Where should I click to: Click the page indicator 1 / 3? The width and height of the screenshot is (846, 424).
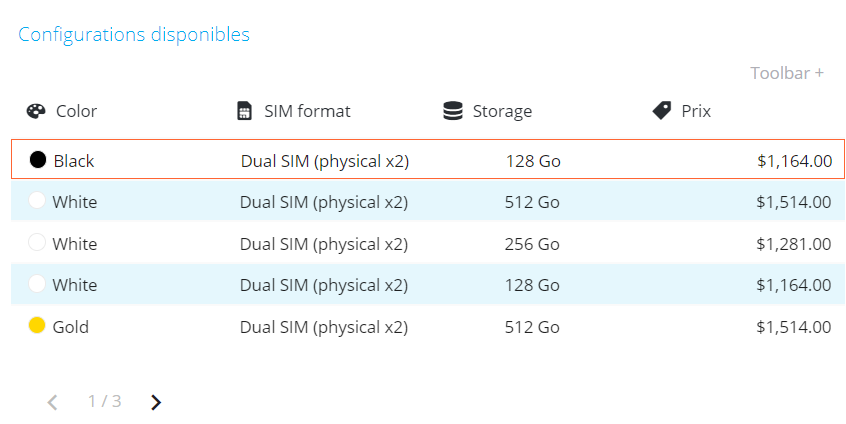coord(105,401)
